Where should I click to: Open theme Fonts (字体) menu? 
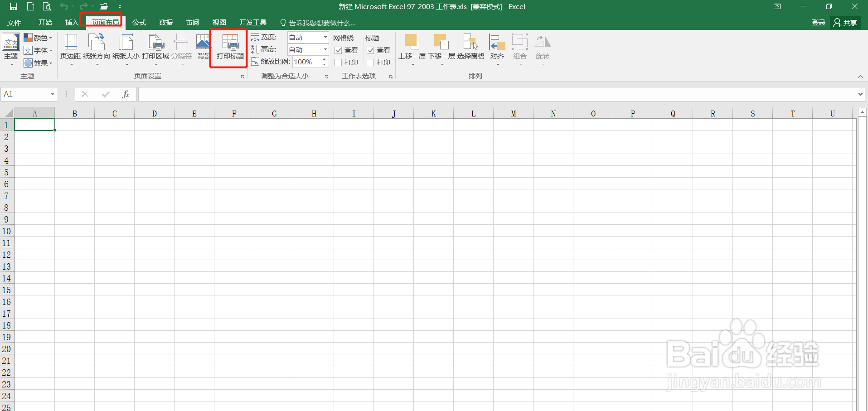click(x=38, y=50)
